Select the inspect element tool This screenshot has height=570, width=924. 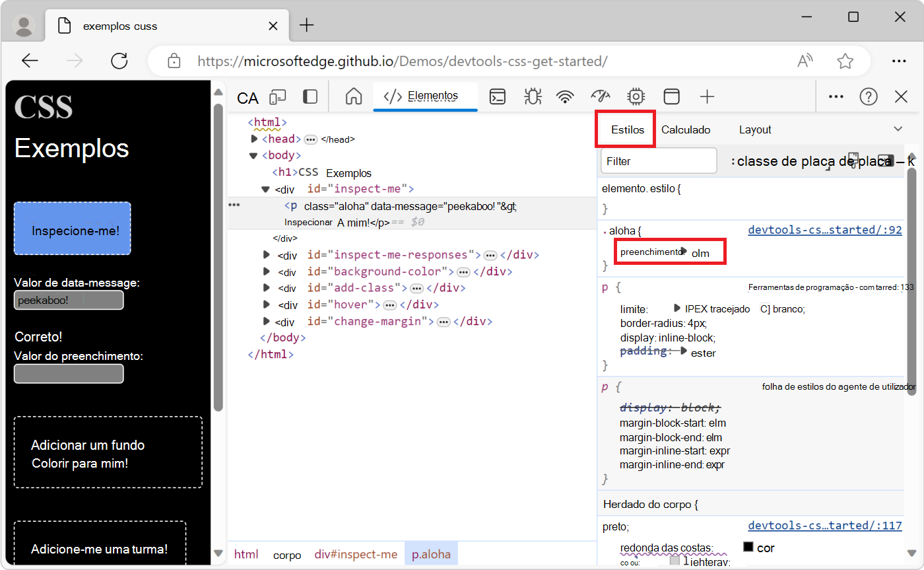pos(247,96)
